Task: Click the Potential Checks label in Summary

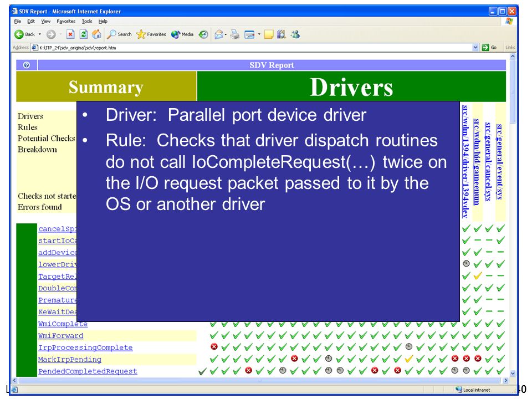Action: pyautogui.click(x=46, y=139)
